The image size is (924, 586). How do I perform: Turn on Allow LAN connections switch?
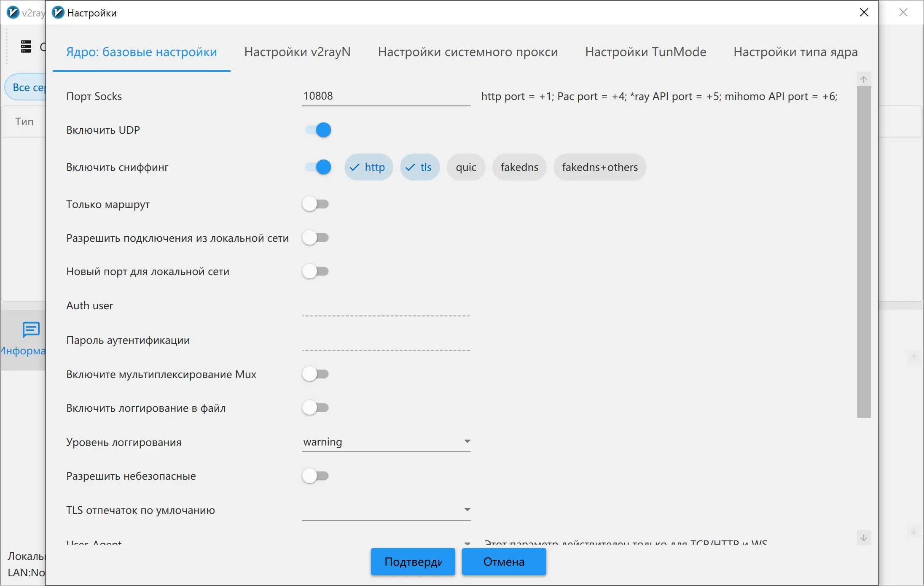(x=315, y=238)
